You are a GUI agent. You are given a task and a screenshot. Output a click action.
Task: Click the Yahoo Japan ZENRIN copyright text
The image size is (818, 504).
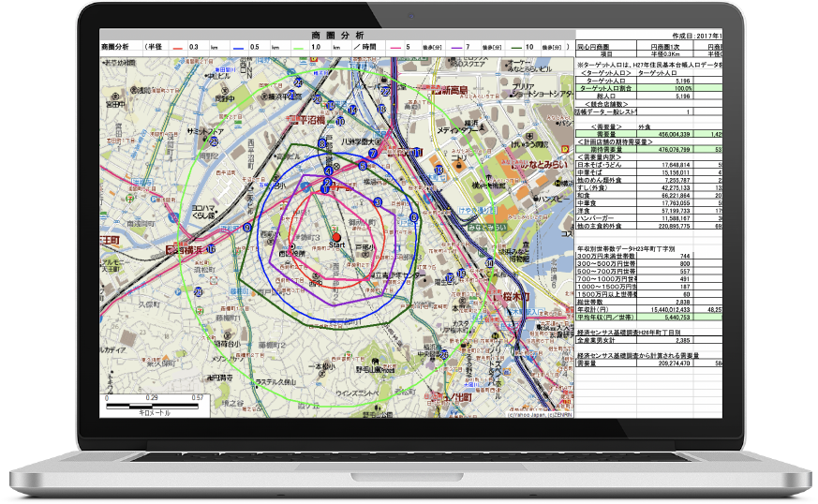tap(541, 415)
